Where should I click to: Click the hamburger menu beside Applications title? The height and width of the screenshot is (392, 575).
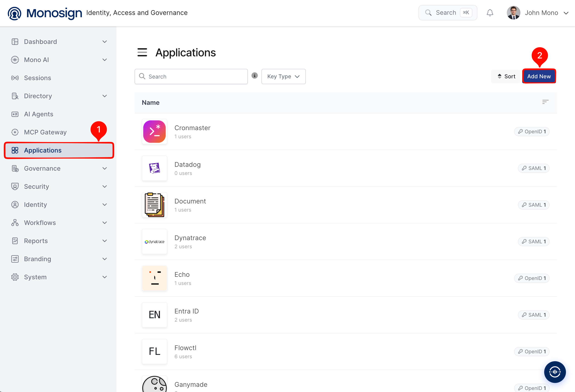142,53
